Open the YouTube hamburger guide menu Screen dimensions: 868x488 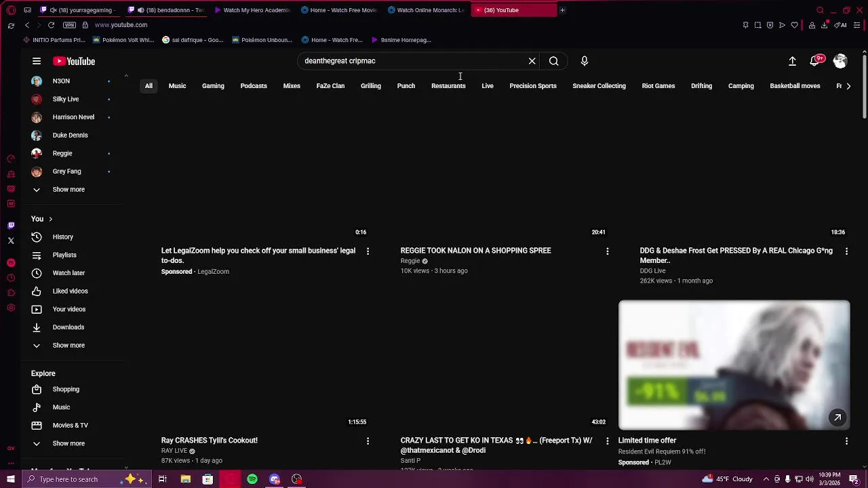37,61
